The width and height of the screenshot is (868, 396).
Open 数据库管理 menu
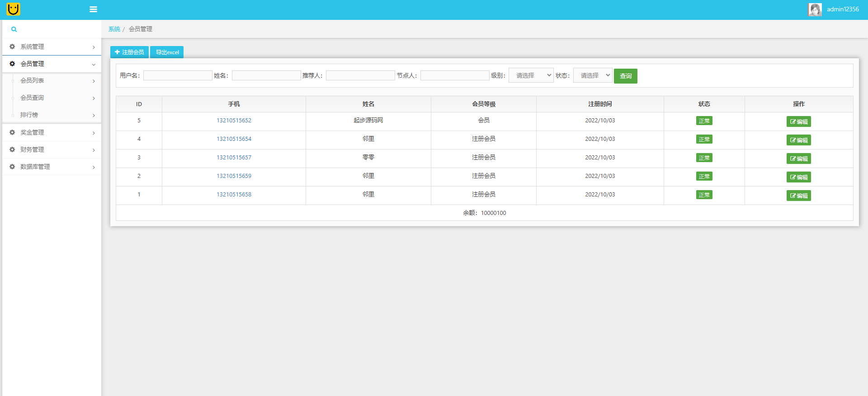52,167
